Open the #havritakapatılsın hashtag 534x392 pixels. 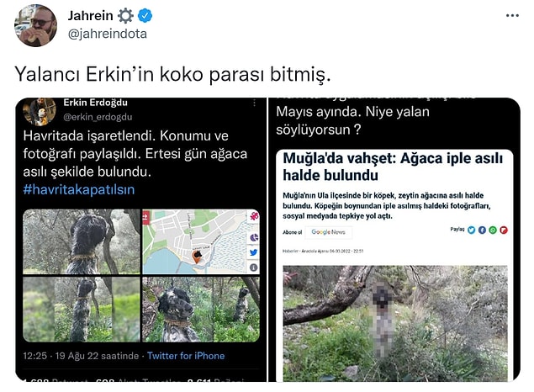click(79, 189)
